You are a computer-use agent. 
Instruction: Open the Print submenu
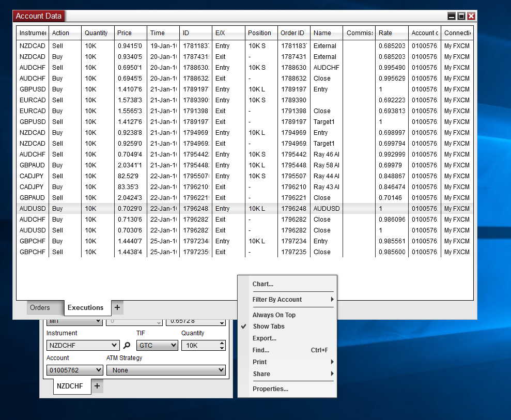pyautogui.click(x=260, y=362)
